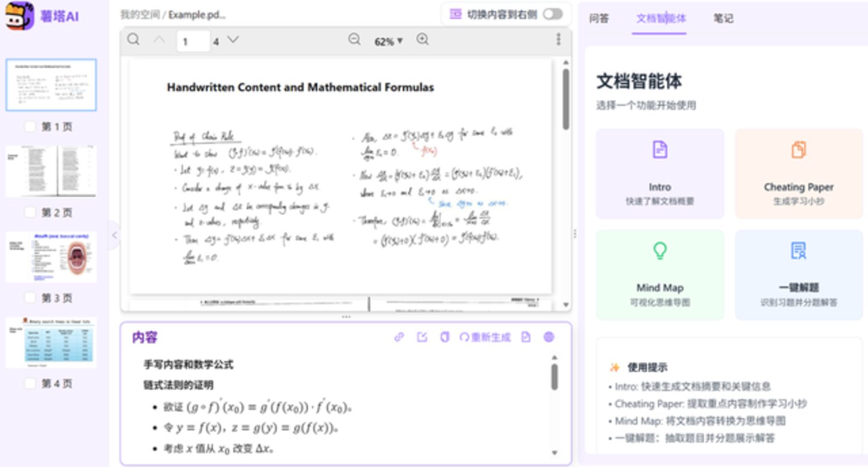
Task: Click the 重新生成 regenerate button
Action: (485, 337)
